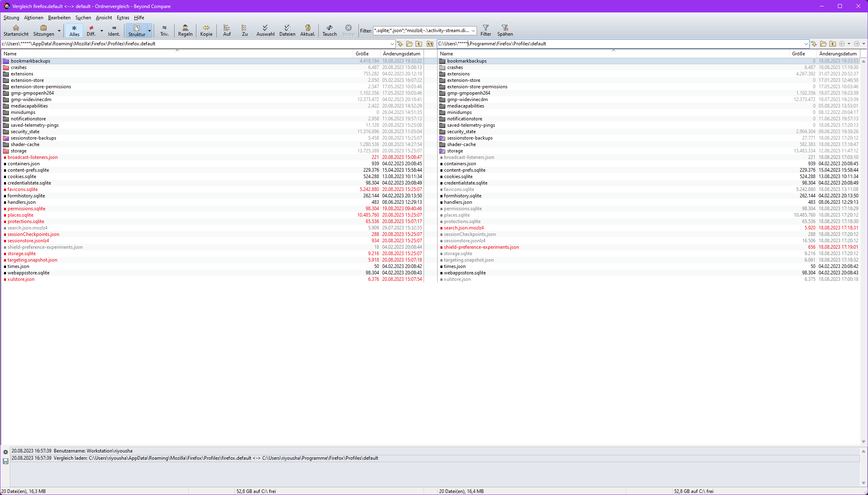Toggle the Ident. same-files view
Viewport: 868px width, 495px height.
(x=114, y=30)
